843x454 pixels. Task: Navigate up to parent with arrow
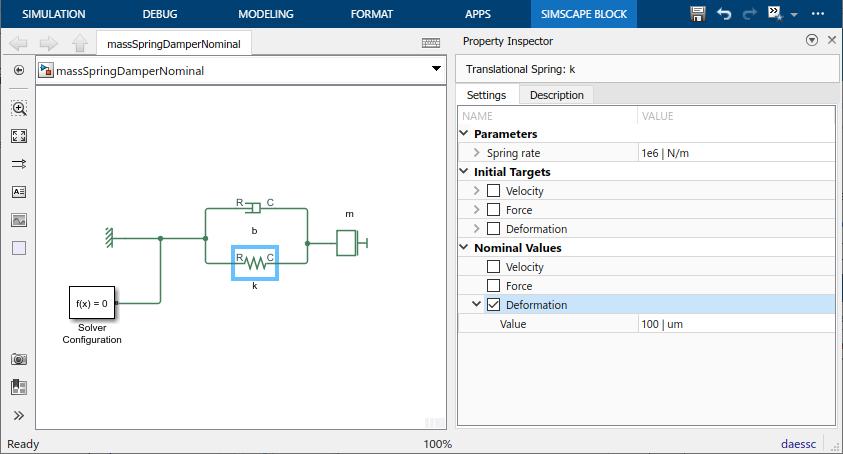(80, 43)
